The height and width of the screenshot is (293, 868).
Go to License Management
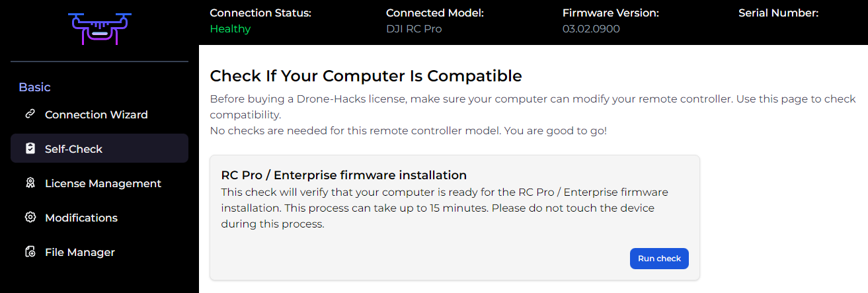(x=102, y=183)
